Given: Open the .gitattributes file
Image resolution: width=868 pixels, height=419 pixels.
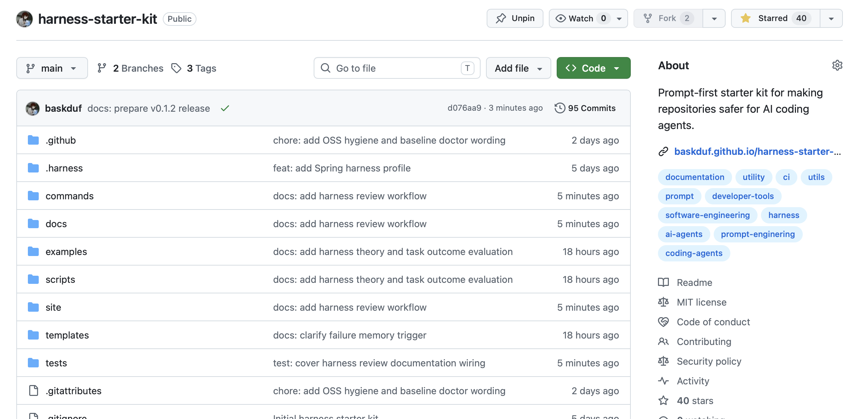Looking at the screenshot, I should pyautogui.click(x=73, y=391).
